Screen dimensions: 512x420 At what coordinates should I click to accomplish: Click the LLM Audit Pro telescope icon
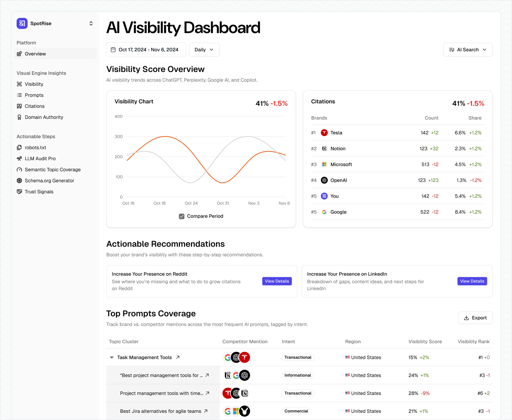click(x=19, y=158)
